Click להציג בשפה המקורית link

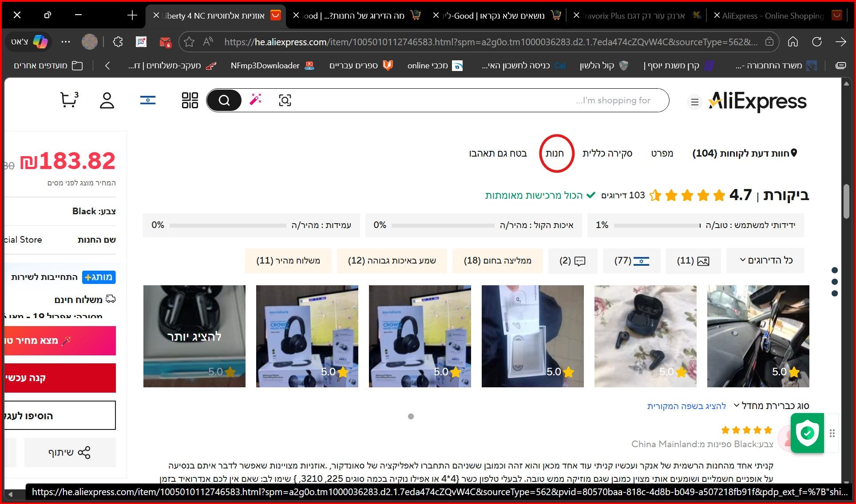[x=686, y=406]
